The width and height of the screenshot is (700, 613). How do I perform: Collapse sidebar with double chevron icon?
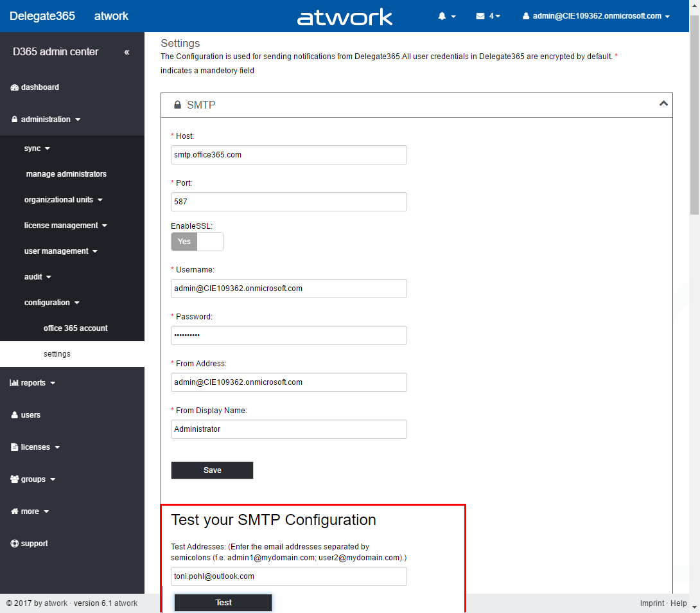click(x=127, y=52)
